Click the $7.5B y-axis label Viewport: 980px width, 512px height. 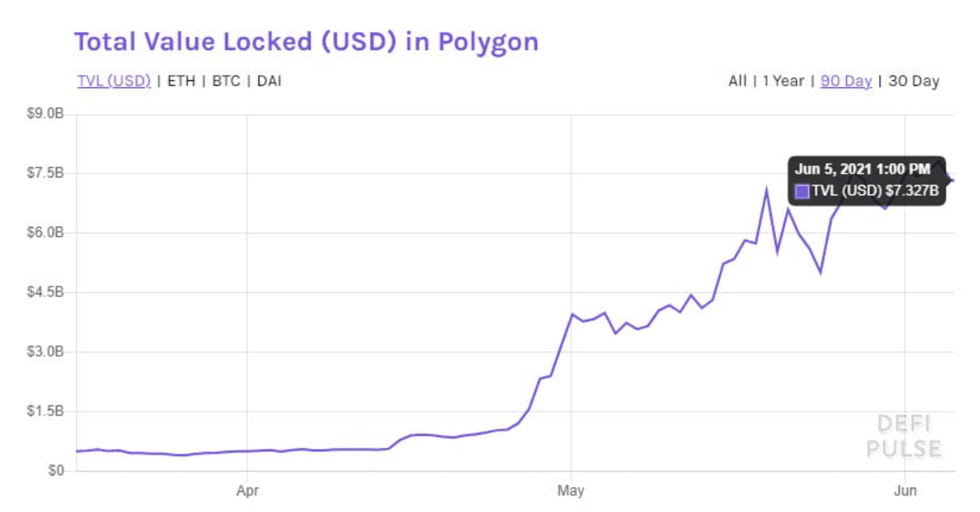(x=46, y=173)
